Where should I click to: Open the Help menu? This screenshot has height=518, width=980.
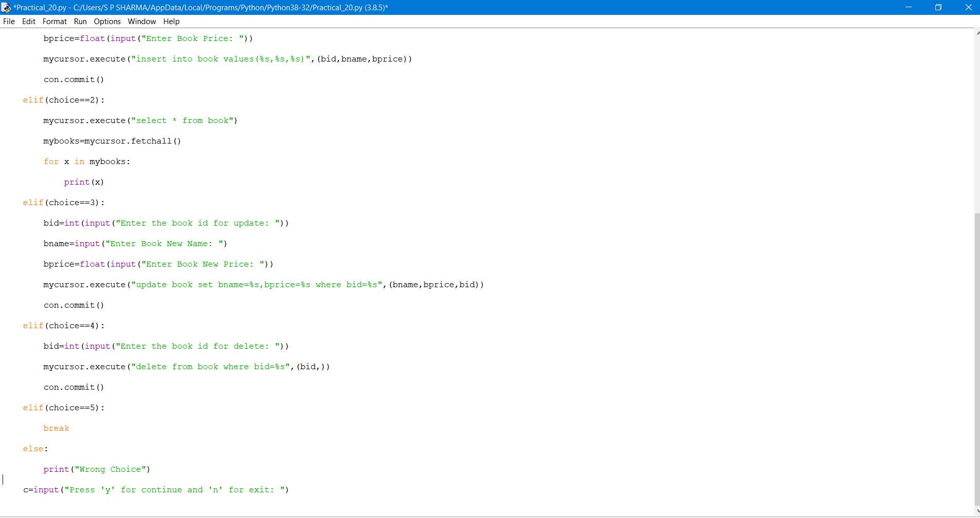tap(171, 22)
